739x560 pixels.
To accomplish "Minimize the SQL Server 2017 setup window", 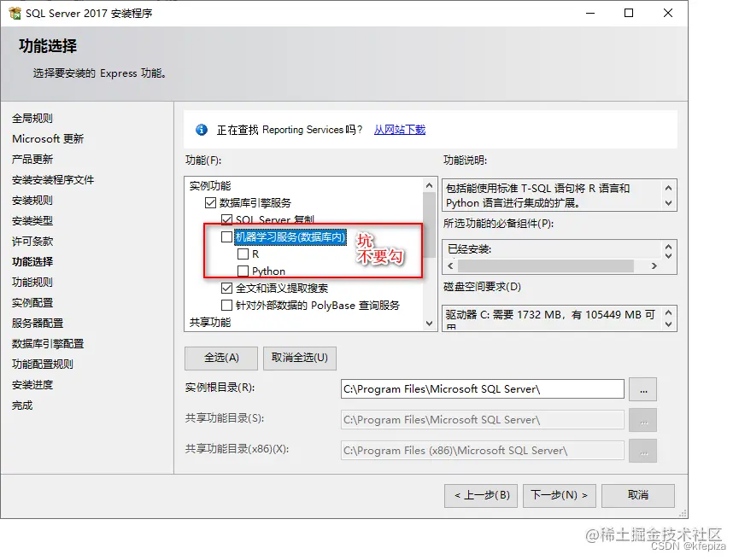I will pos(590,13).
